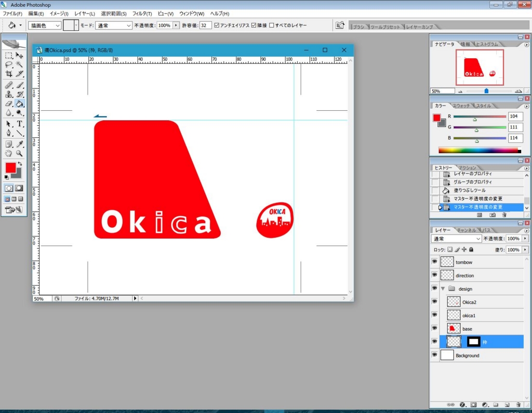
Task: Switch to the Channels (チャンネル) tab
Action: tap(467, 230)
